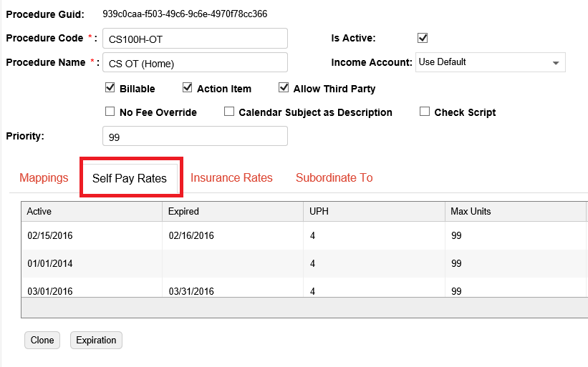Click UPH value in 02/15/2016 row
This screenshot has width=588, height=367.
pos(312,235)
